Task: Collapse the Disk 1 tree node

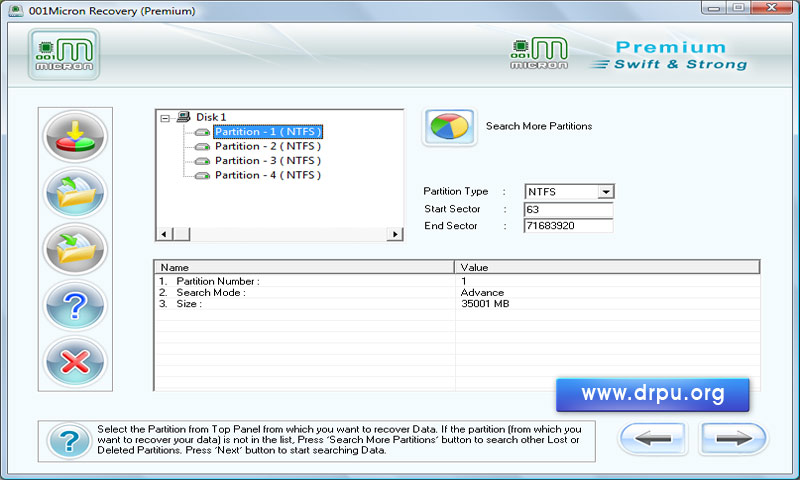Action: click(165, 118)
